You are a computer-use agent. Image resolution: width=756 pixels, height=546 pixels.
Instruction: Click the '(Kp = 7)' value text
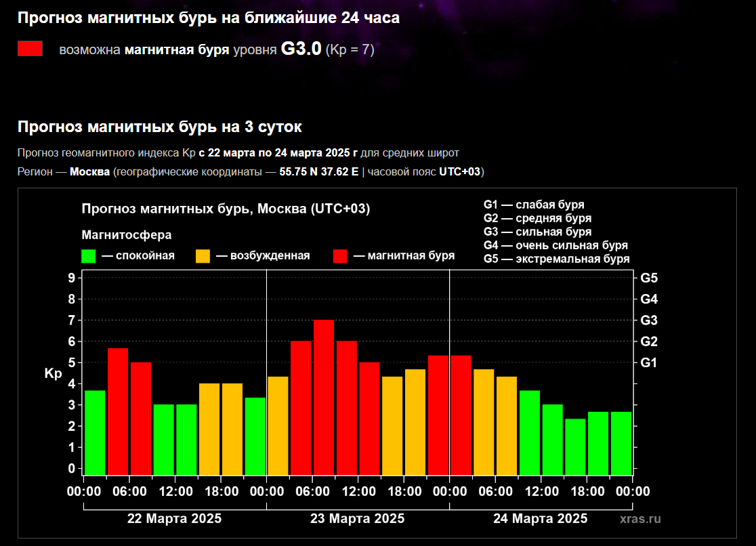(x=350, y=49)
